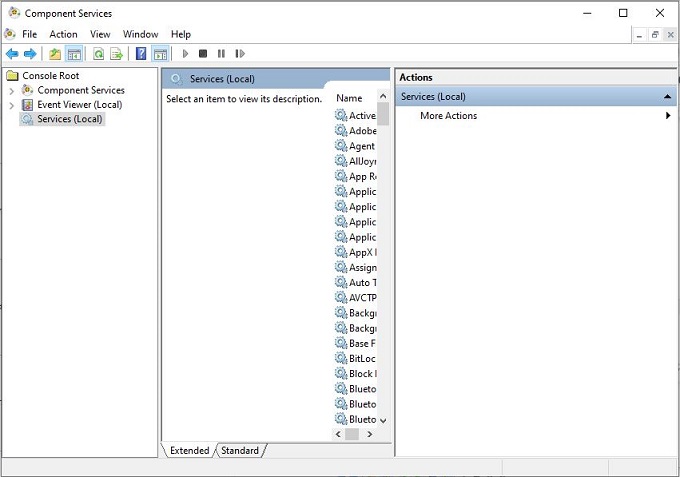Screen dimensions: 680x477
Task: Select the Agent service row
Action: point(356,146)
